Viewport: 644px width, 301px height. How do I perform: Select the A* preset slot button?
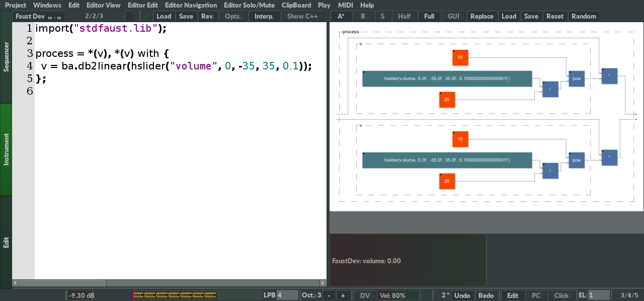pyautogui.click(x=341, y=16)
